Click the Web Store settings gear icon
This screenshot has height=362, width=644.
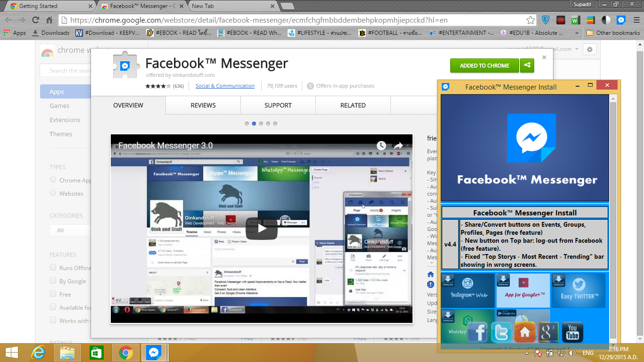(589, 49)
